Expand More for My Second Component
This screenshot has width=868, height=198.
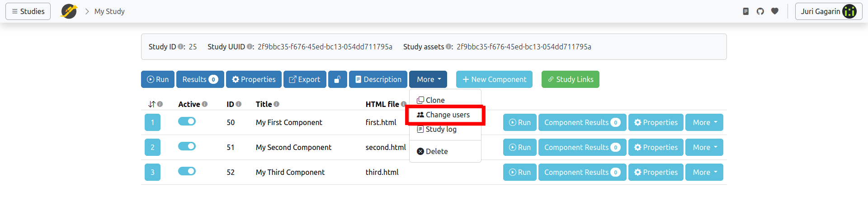pyautogui.click(x=704, y=147)
